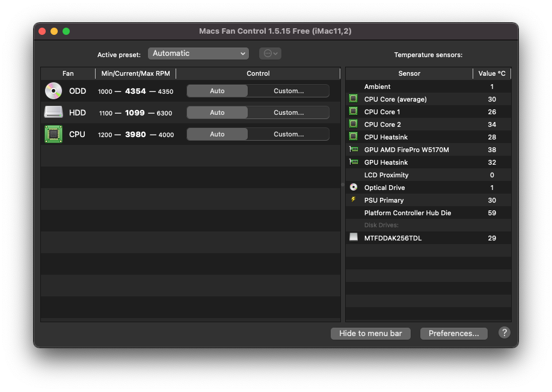Image resolution: width=552 pixels, height=392 pixels.
Task: Click the CPU Core (average) chip icon
Action: click(353, 99)
